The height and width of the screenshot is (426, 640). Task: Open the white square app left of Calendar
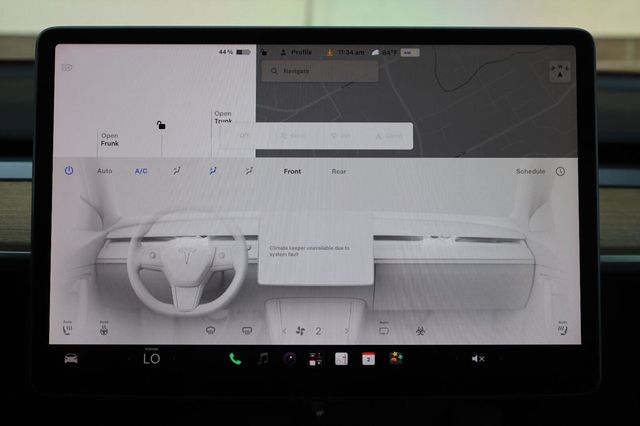[x=341, y=359]
